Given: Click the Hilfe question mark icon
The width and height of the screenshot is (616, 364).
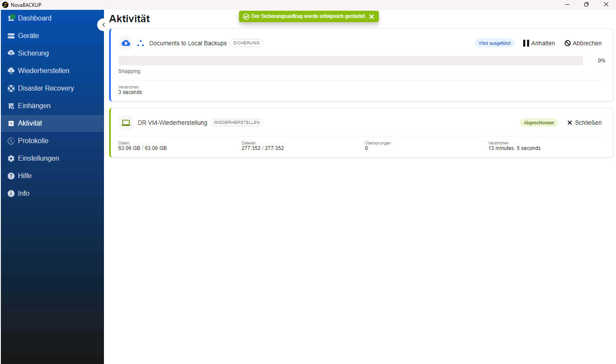Looking at the screenshot, I should click(x=11, y=176).
